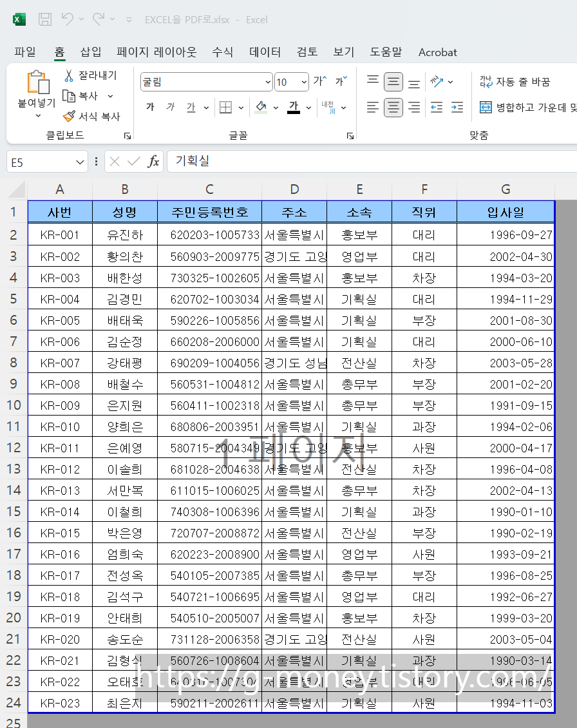This screenshot has height=728, width=577.
Task: Select row 12 header
Action: coord(14,448)
